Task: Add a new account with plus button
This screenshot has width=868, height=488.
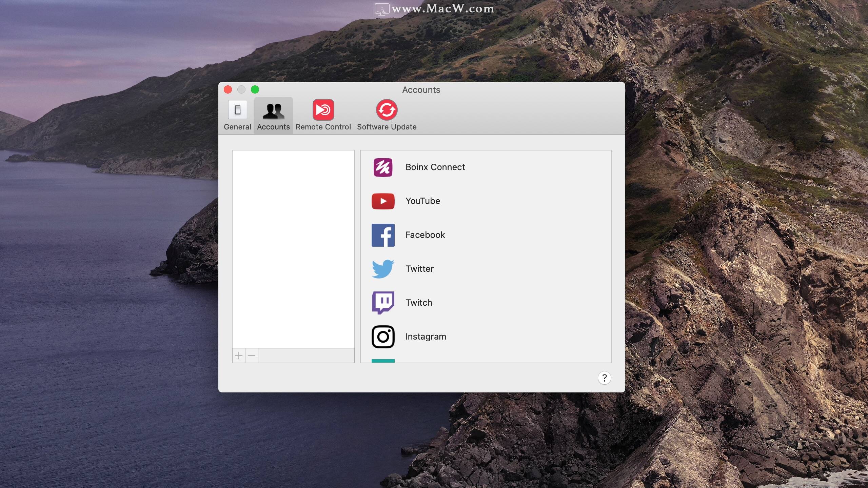Action: click(239, 355)
